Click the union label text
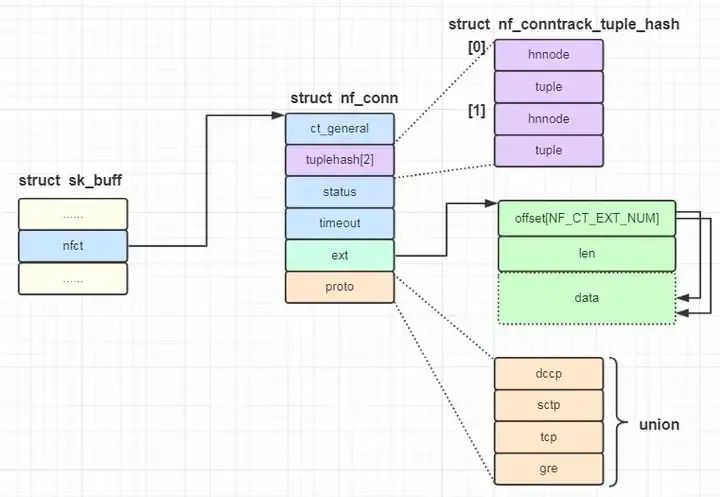720x497 pixels. click(659, 424)
